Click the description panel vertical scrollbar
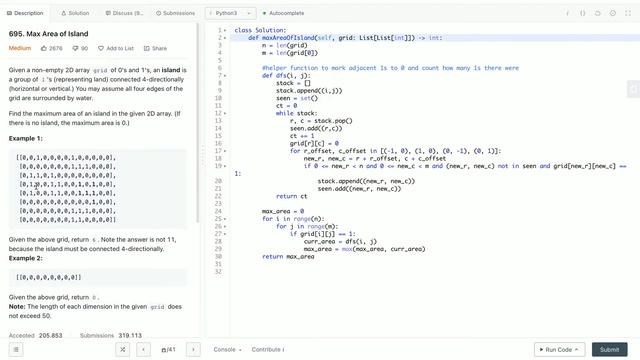Screen dimensions: 640x360 198,122
